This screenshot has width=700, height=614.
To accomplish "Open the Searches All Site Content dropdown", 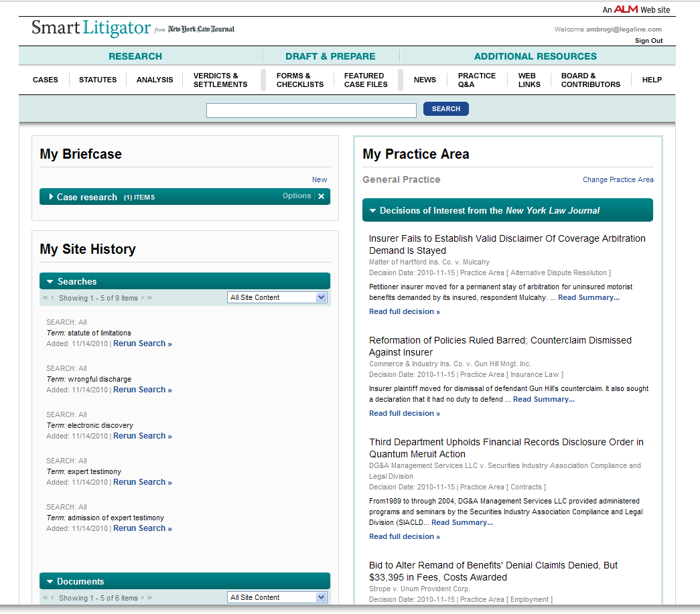I will (277, 298).
